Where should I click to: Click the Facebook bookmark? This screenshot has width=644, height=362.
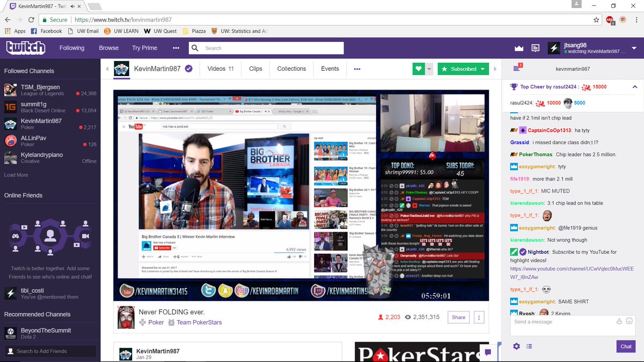click(x=47, y=31)
